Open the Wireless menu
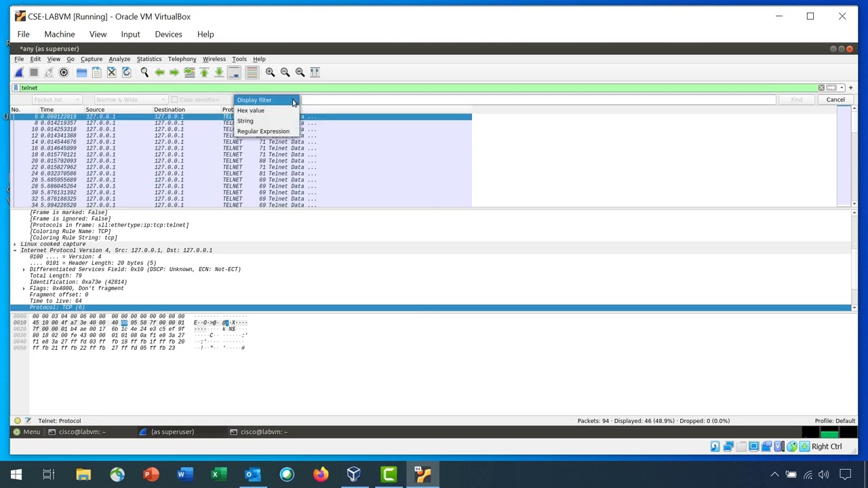The height and width of the screenshot is (488, 868). click(x=214, y=59)
